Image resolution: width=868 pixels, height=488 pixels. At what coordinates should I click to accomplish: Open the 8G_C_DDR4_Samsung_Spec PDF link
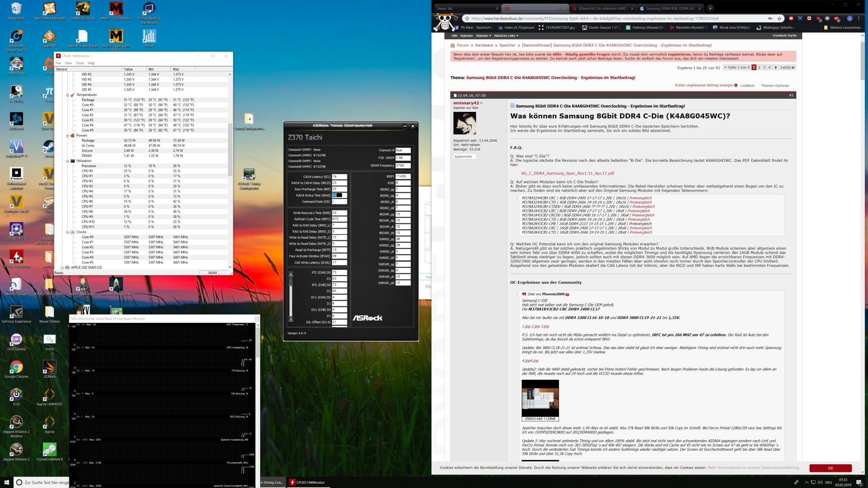tap(568, 173)
